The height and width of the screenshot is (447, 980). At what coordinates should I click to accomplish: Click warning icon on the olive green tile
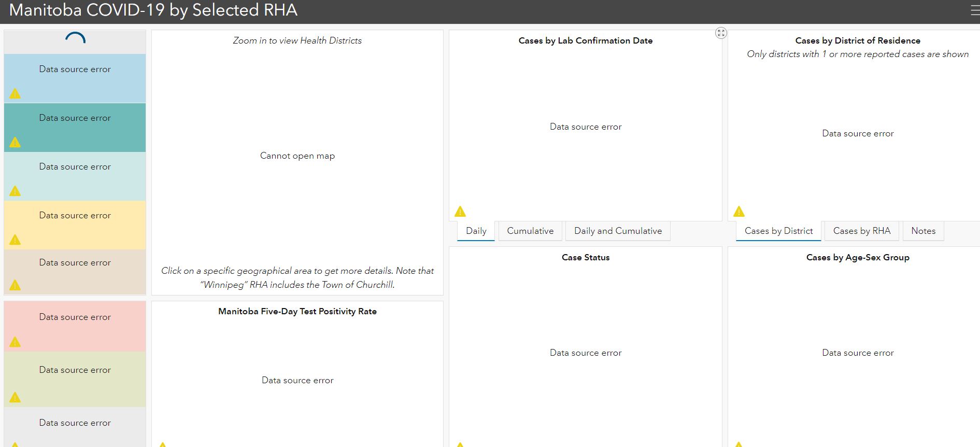tap(15, 398)
